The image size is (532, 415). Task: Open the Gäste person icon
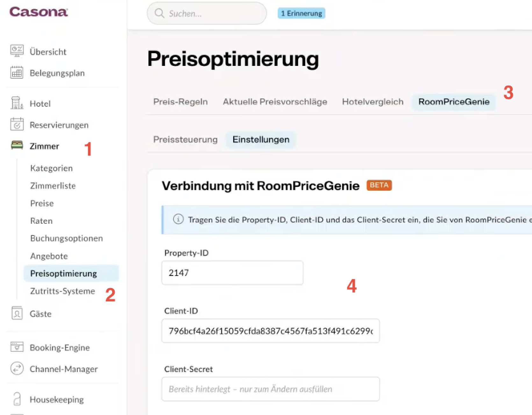click(x=17, y=313)
